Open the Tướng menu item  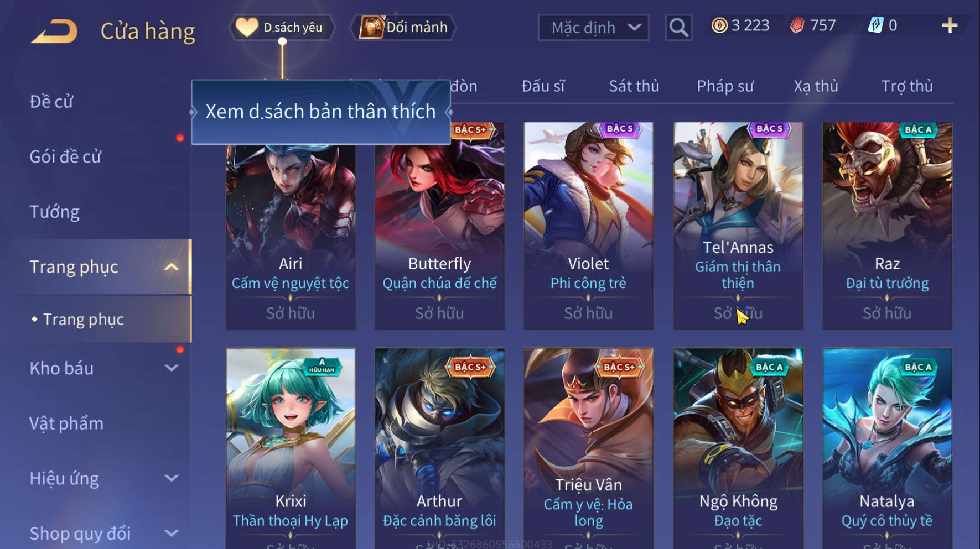tap(54, 212)
